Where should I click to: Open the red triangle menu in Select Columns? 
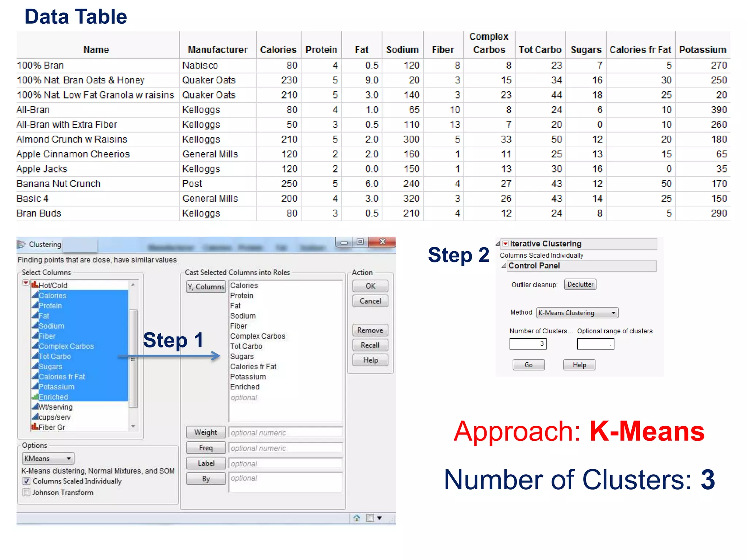(26, 283)
